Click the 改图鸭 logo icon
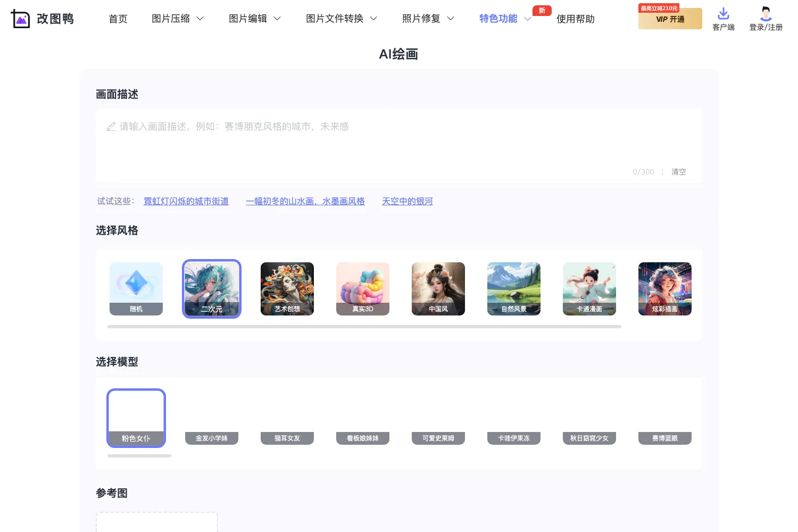798x532 pixels. 20,19
